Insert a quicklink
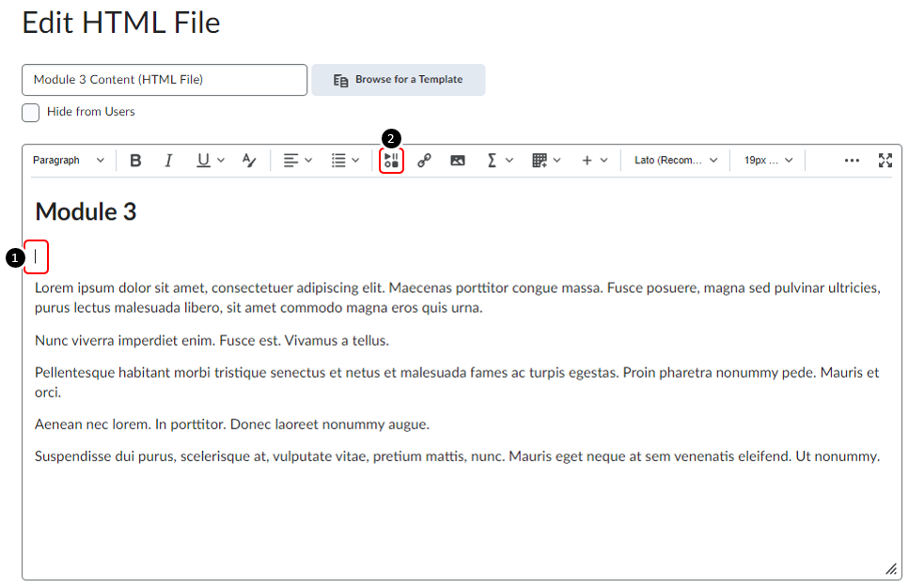The width and height of the screenshot is (909, 588). [424, 161]
